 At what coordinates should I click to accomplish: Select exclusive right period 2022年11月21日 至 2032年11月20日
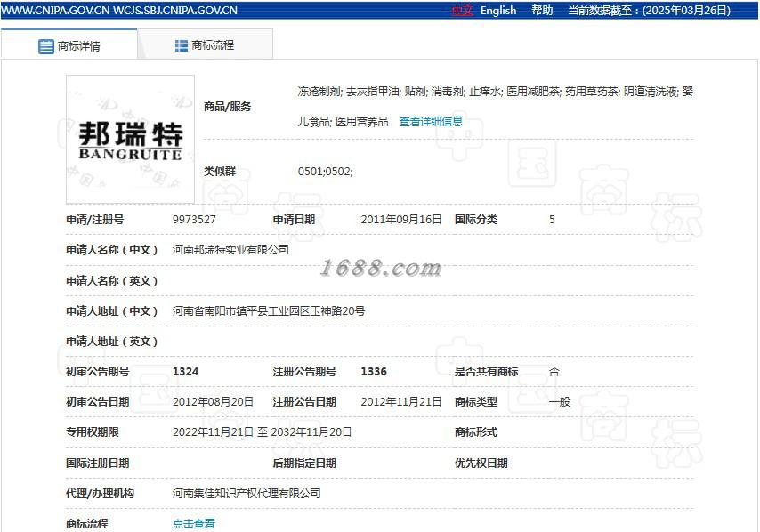click(x=263, y=432)
